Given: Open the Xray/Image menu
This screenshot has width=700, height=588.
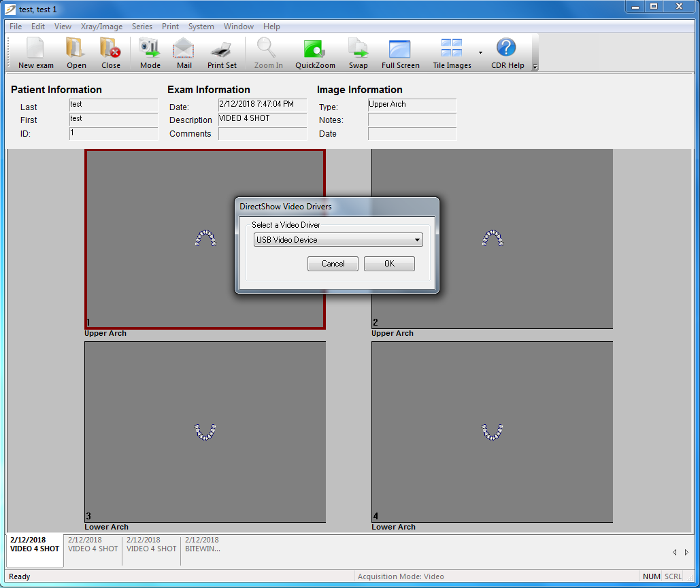Looking at the screenshot, I should (102, 27).
